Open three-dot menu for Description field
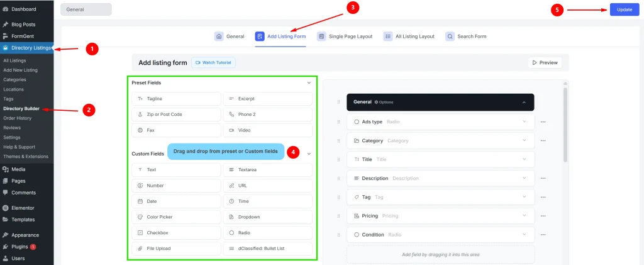Screen dimensions: 644x265 (x=543, y=178)
